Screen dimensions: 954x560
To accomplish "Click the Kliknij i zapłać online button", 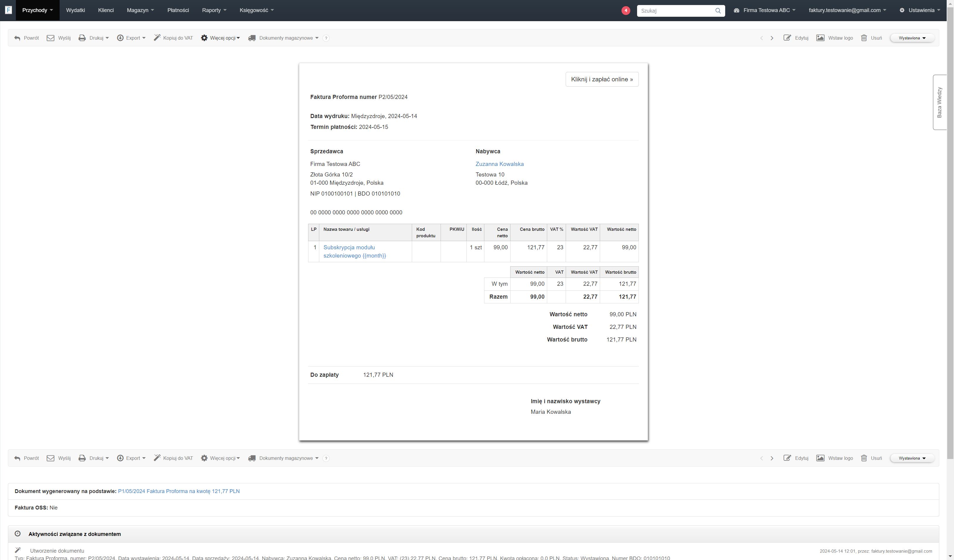I will (x=602, y=79).
